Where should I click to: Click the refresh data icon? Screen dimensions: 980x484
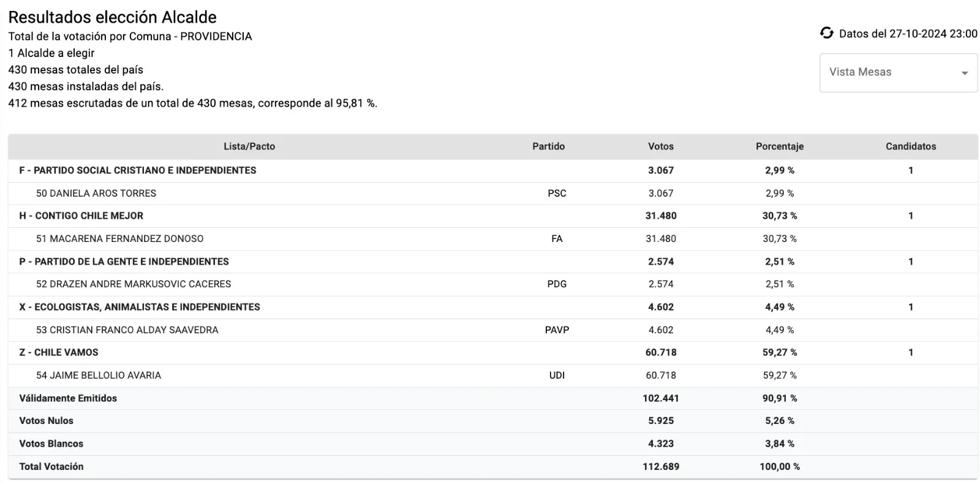tap(826, 33)
